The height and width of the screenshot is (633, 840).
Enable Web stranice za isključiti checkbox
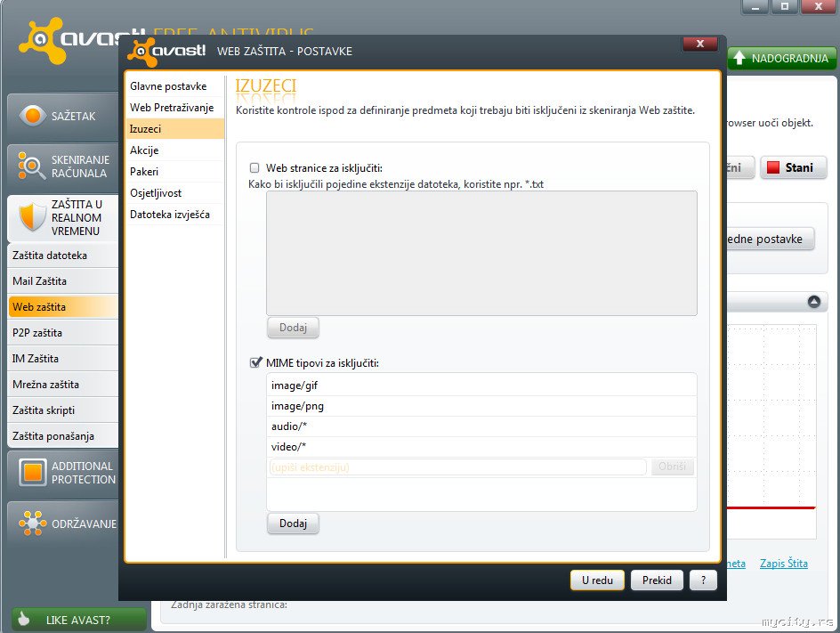pyautogui.click(x=254, y=167)
